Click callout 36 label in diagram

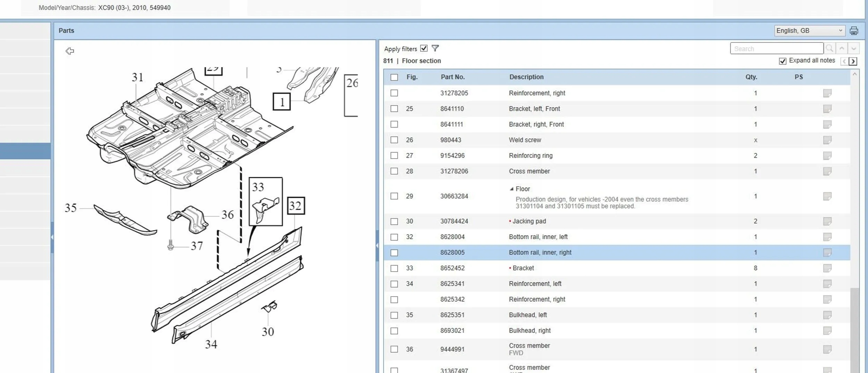pyautogui.click(x=228, y=215)
